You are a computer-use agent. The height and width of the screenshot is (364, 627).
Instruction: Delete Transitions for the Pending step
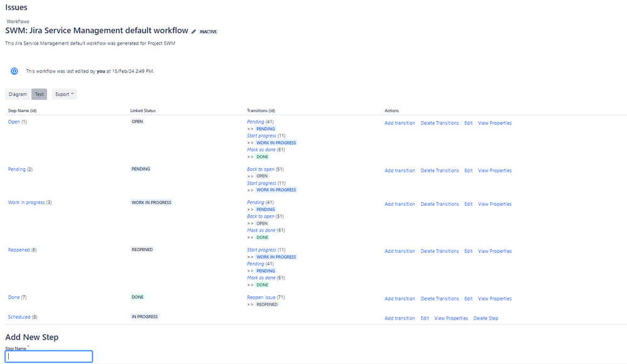[x=440, y=171]
